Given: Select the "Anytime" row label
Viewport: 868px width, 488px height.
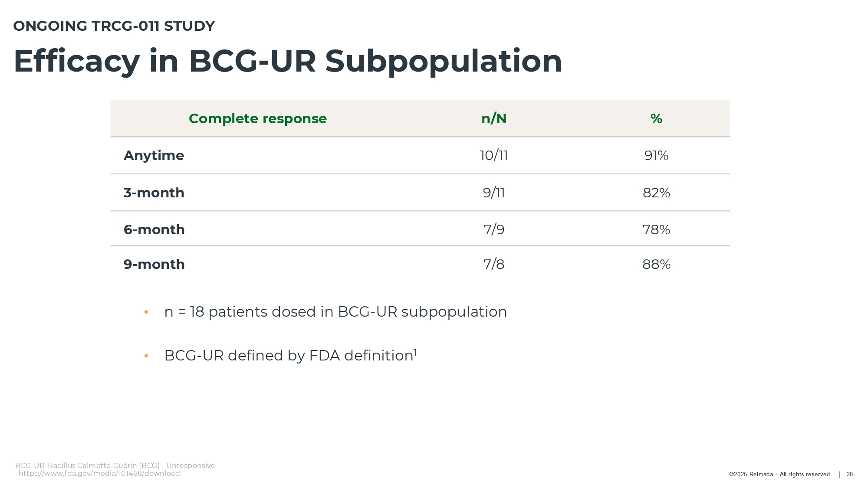Looking at the screenshot, I should click(x=154, y=155).
